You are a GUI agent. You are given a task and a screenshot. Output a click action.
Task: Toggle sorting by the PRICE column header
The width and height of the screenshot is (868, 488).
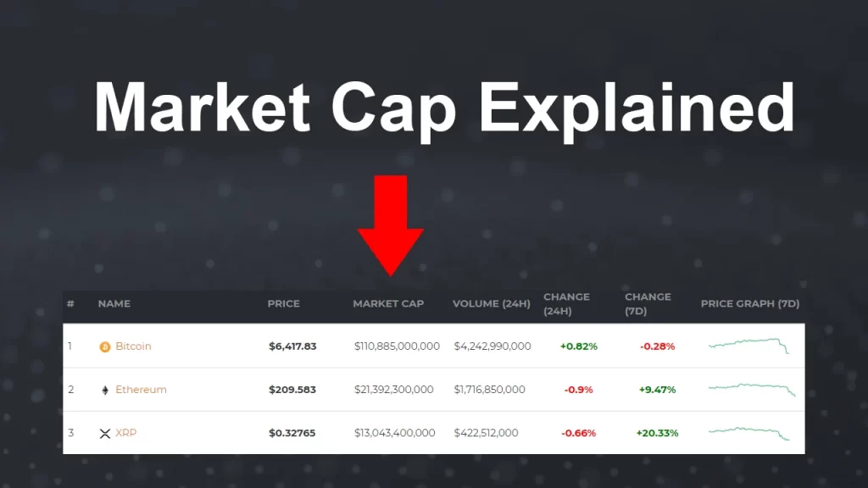[284, 303]
